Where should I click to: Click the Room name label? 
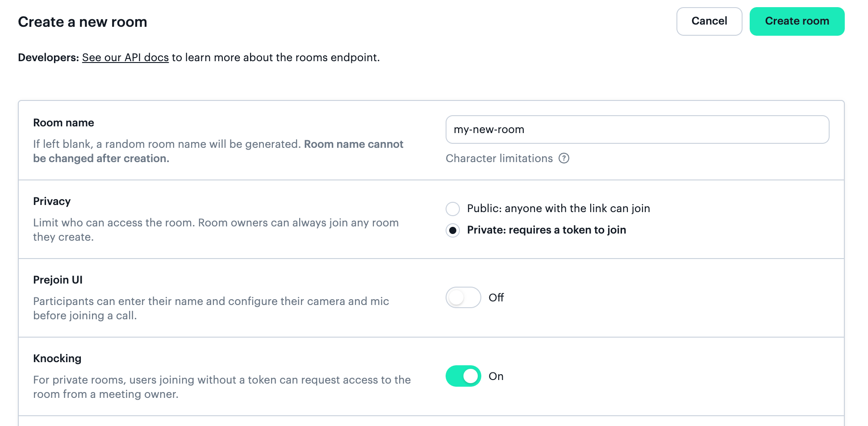pyautogui.click(x=63, y=123)
